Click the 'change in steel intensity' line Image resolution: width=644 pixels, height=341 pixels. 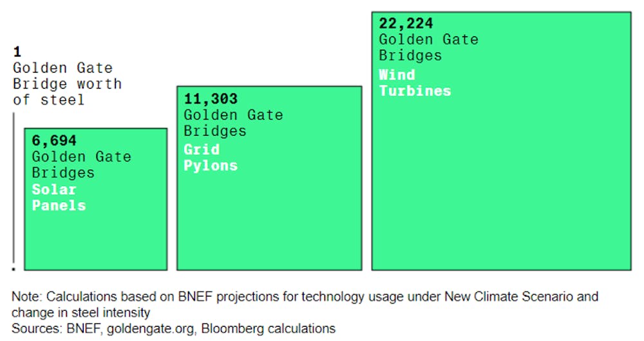tap(81, 313)
